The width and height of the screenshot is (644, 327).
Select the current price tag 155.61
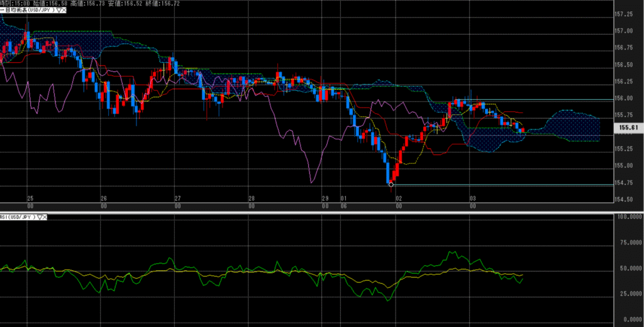(x=628, y=128)
